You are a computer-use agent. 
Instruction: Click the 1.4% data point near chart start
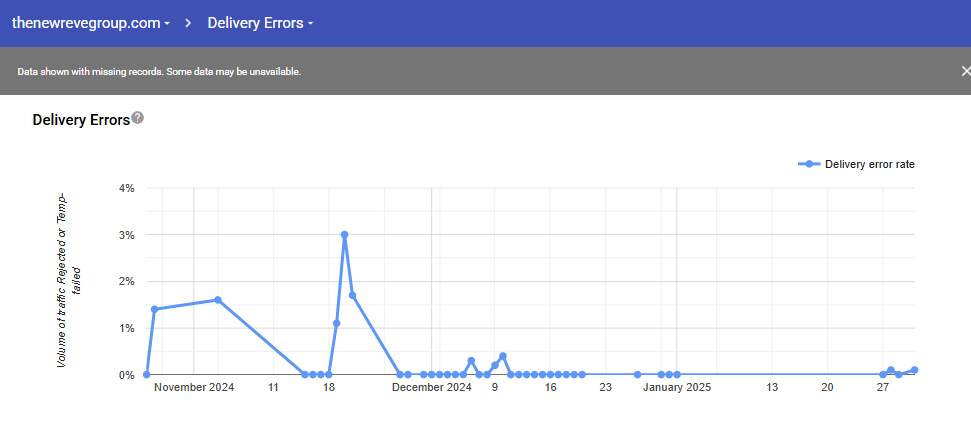[x=154, y=309]
